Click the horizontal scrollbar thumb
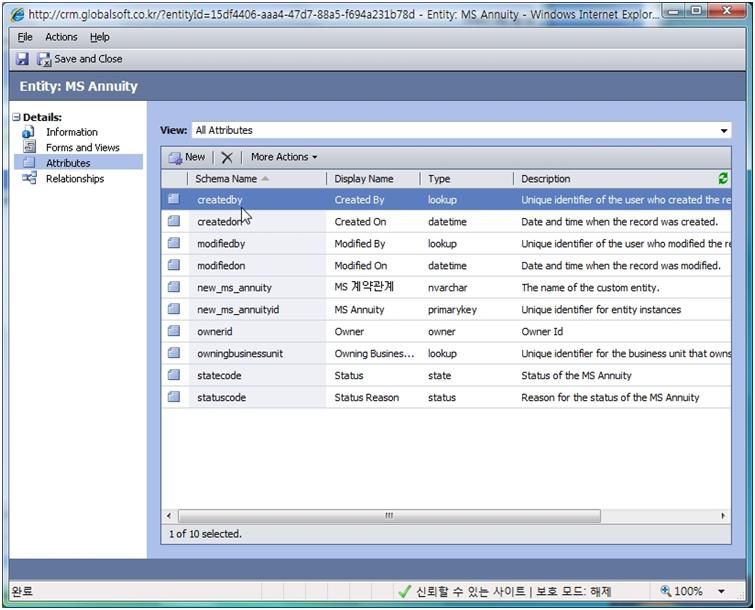This screenshot has width=755, height=610. coord(389,516)
